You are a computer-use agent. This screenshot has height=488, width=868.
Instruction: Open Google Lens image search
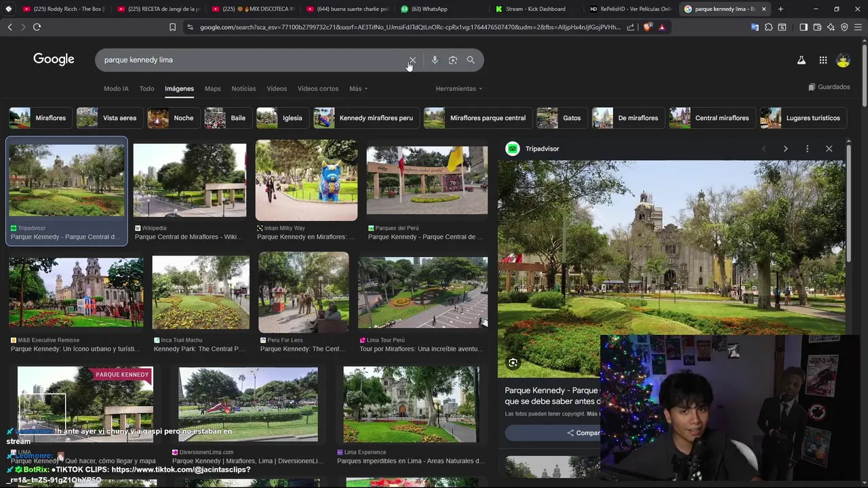(x=453, y=60)
